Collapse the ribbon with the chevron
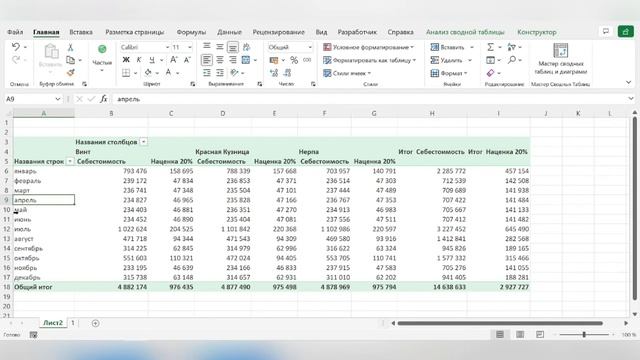640x360 pixels. (x=629, y=83)
